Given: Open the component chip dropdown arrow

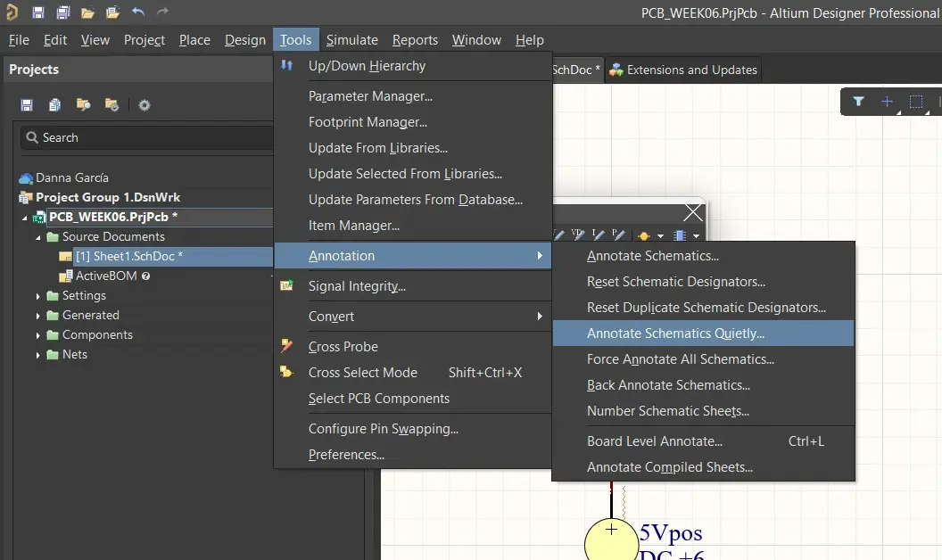Looking at the screenshot, I should (696, 236).
